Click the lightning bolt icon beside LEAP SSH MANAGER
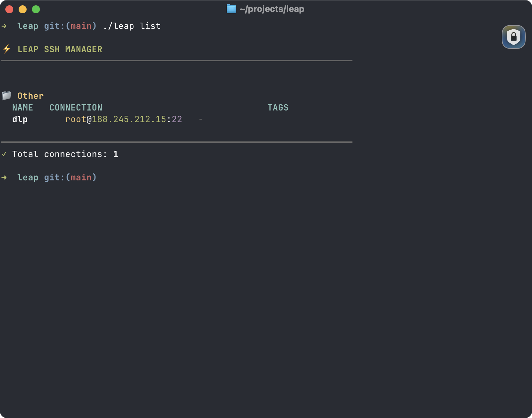This screenshot has width=532, height=418. pos(6,49)
